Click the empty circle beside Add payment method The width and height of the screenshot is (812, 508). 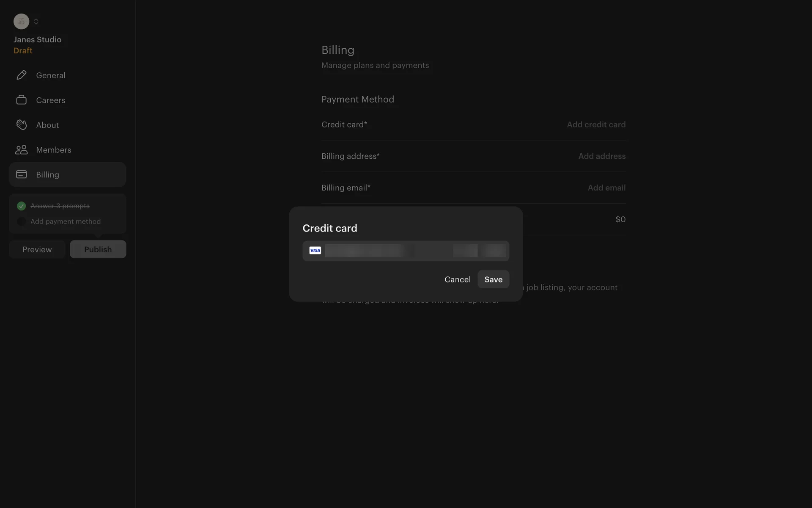(21, 221)
